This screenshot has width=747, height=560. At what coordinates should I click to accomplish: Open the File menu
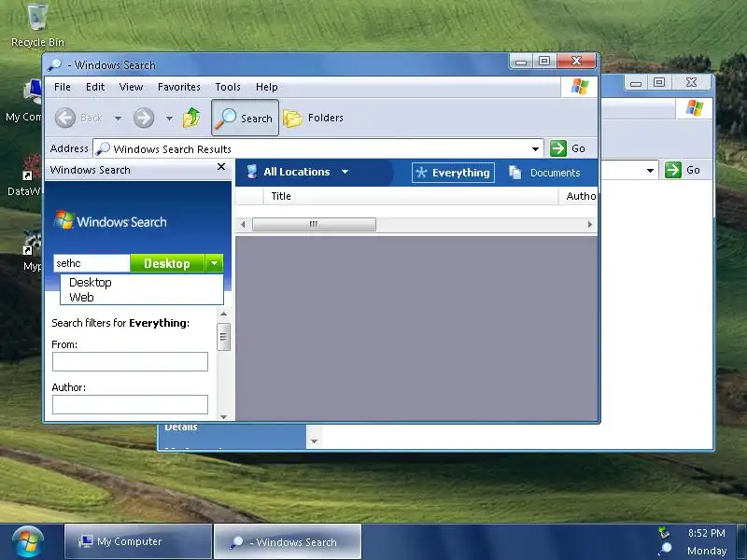pos(63,87)
